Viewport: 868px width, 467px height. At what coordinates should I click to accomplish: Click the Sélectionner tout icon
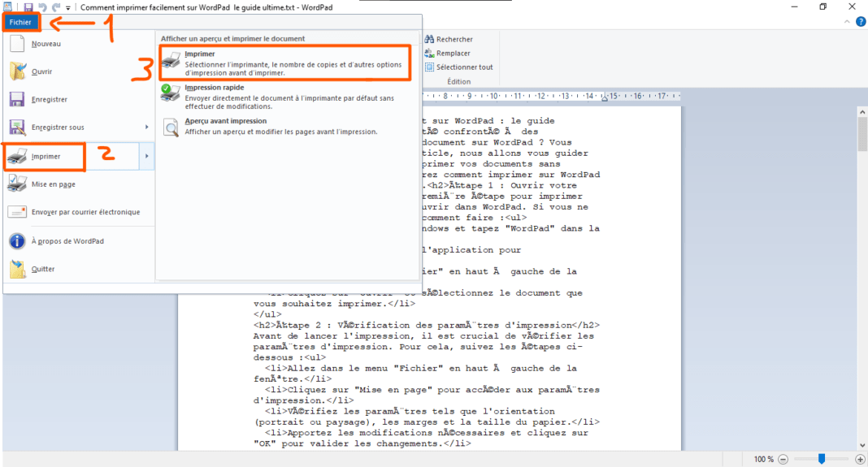429,67
